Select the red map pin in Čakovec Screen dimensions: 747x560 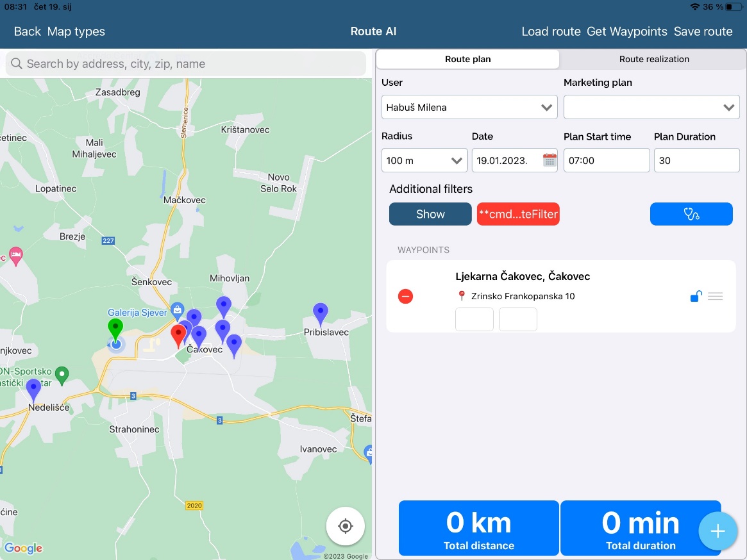point(178,334)
